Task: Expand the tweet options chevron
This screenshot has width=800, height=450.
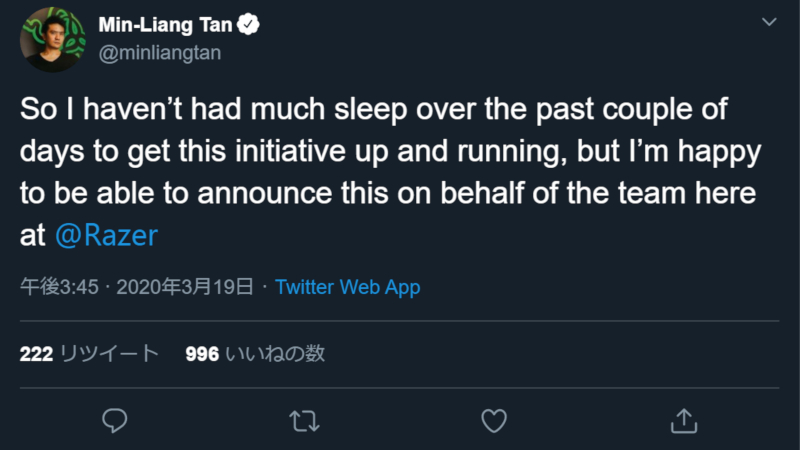Action: pos(768,21)
